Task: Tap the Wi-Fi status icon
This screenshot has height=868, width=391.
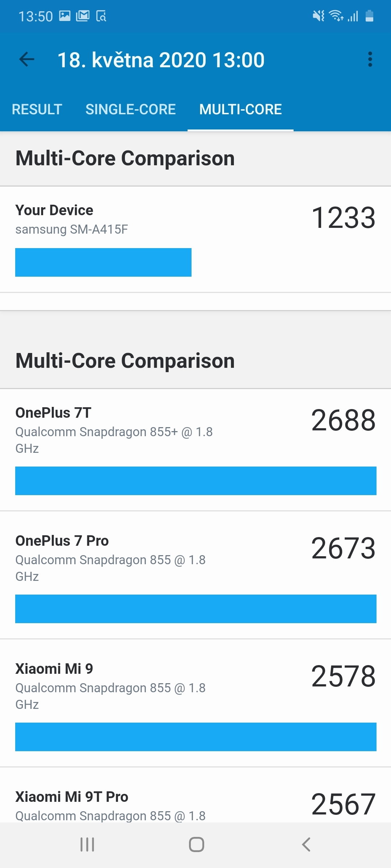Action: click(x=336, y=16)
